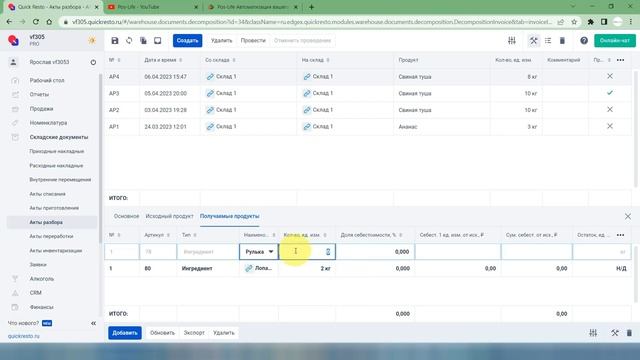This screenshot has width=640, height=360.
Task: Open Отчеты in the sidebar
Action: pyautogui.click(x=39, y=94)
